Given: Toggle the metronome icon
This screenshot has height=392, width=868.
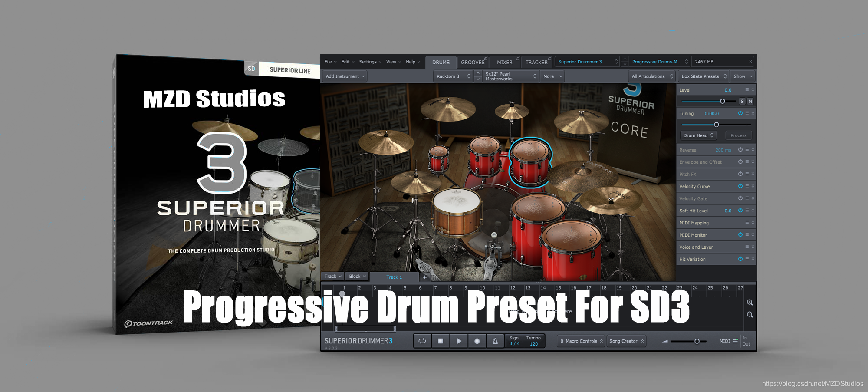Looking at the screenshot, I should point(495,341).
